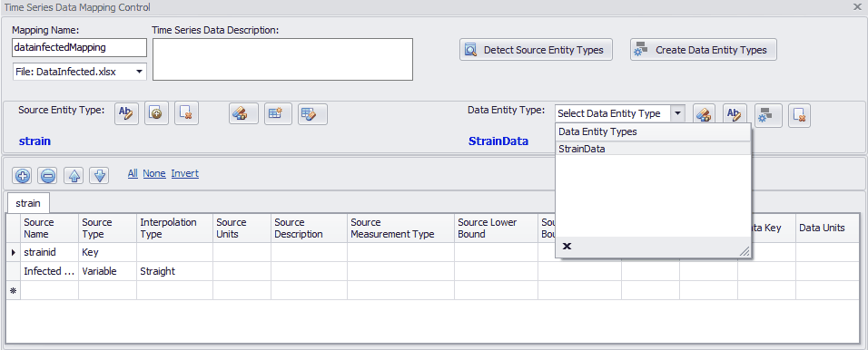Click the Mapping Name text field

point(79,47)
